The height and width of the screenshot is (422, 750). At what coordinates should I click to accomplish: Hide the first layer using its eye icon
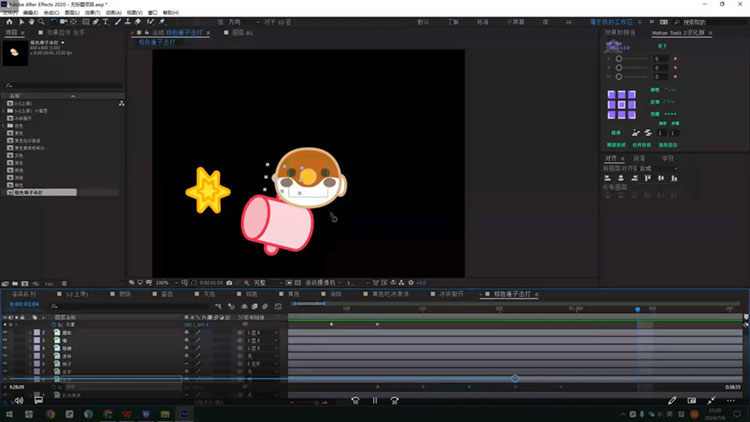[x=6, y=332]
